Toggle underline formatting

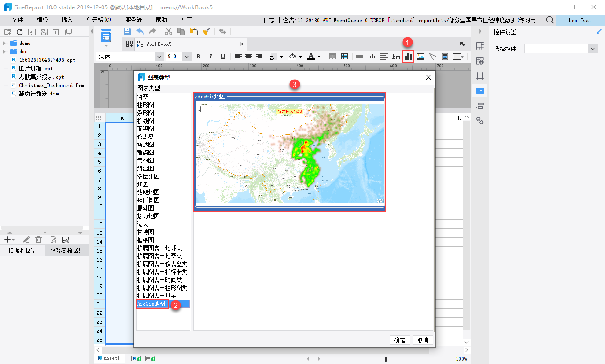point(223,57)
